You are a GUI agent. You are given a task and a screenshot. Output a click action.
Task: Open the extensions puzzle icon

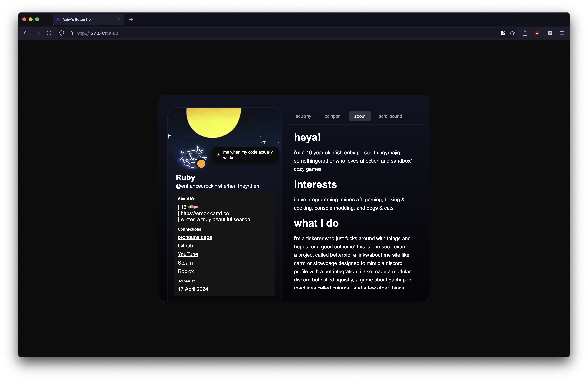coord(525,33)
